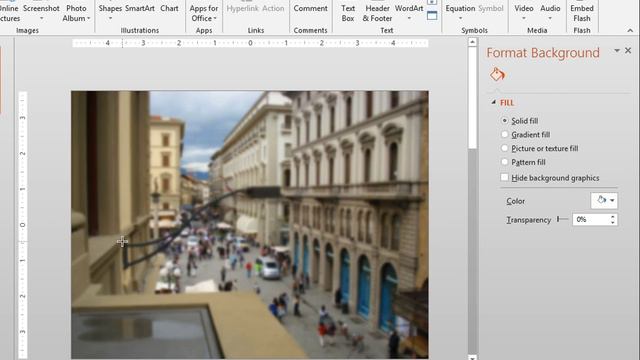
Task: Click the horizontal ruler
Action: click(x=250, y=43)
